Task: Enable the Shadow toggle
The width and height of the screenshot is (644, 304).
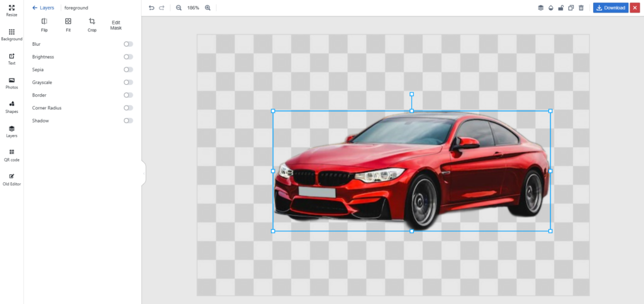Action: point(128,121)
